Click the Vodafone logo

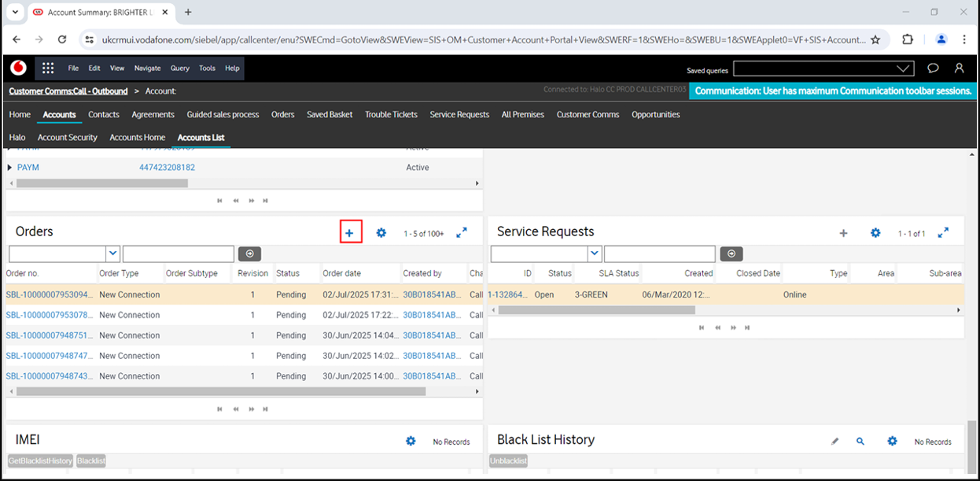tap(18, 68)
